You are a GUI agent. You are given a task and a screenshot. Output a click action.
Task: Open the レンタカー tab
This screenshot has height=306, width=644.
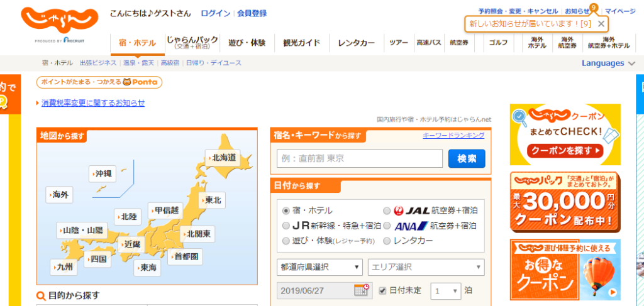(356, 43)
